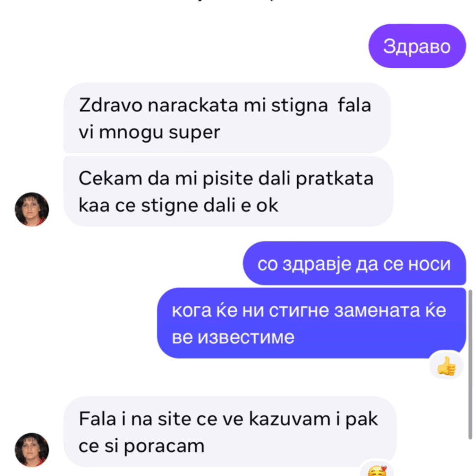Viewport: 476px width, 476px height.
Task: Open the sender's avatar beside 'Fala i na site'
Action: point(32,450)
